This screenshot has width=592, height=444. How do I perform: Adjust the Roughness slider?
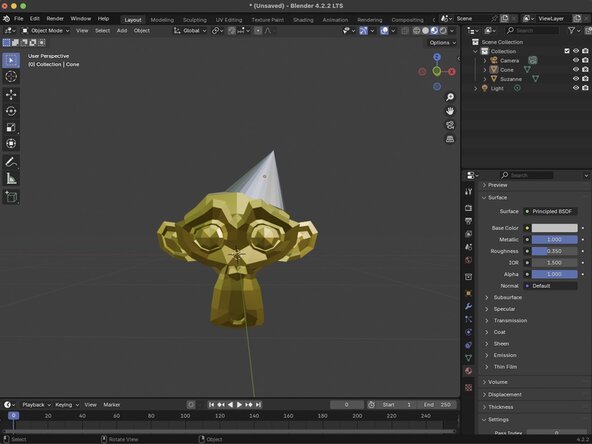pos(554,251)
